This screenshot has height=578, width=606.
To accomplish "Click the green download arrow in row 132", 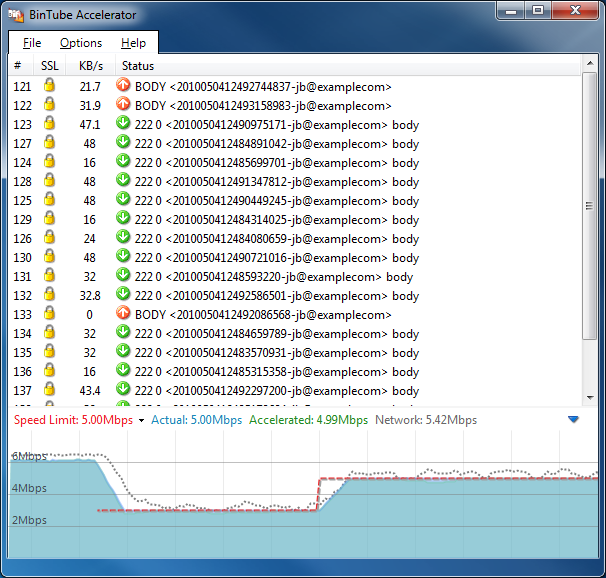I will [123, 294].
